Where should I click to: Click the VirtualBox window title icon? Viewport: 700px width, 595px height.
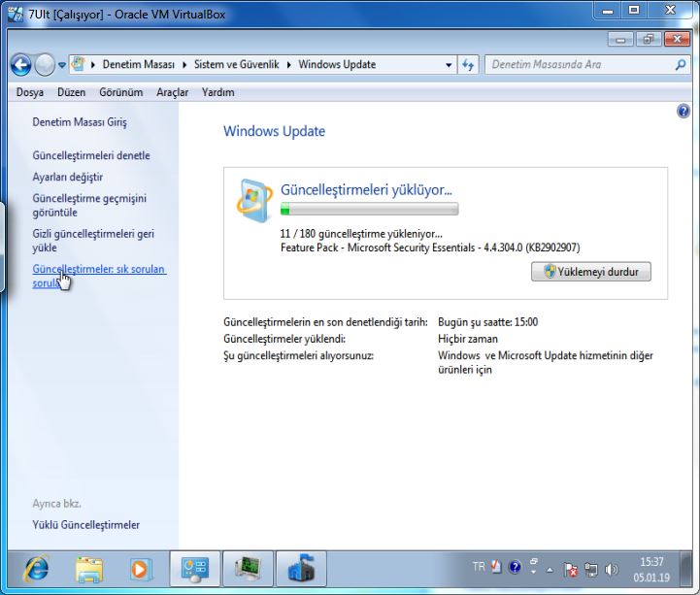[16, 14]
